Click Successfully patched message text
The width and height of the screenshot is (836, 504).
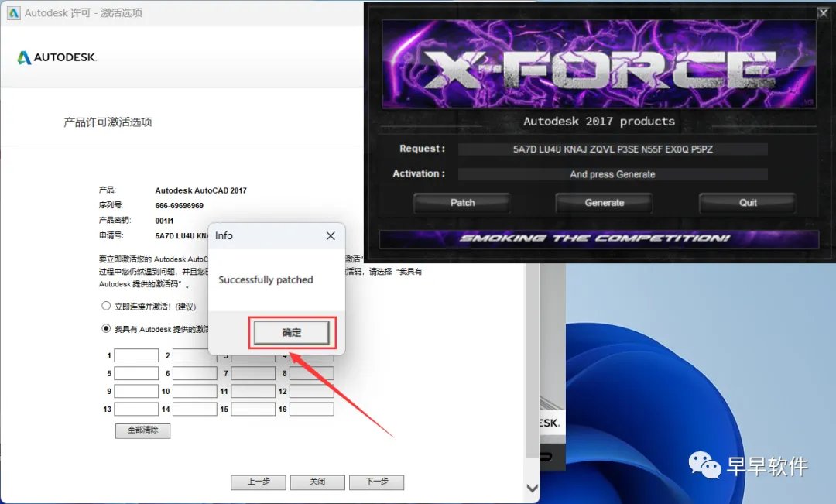266,280
